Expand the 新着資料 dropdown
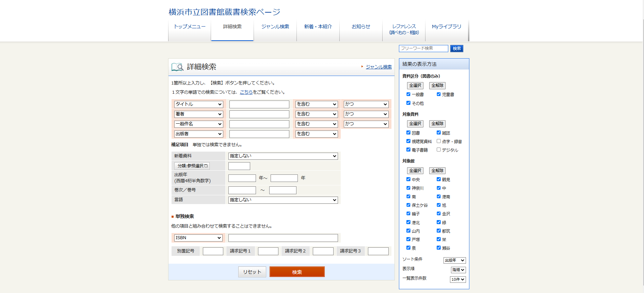This screenshot has height=293, width=644. point(283,156)
